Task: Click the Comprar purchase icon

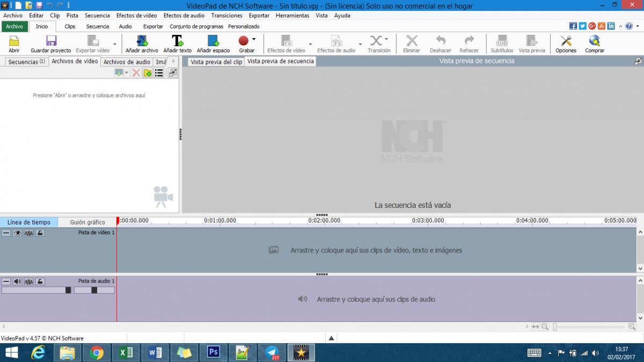Action: [595, 44]
